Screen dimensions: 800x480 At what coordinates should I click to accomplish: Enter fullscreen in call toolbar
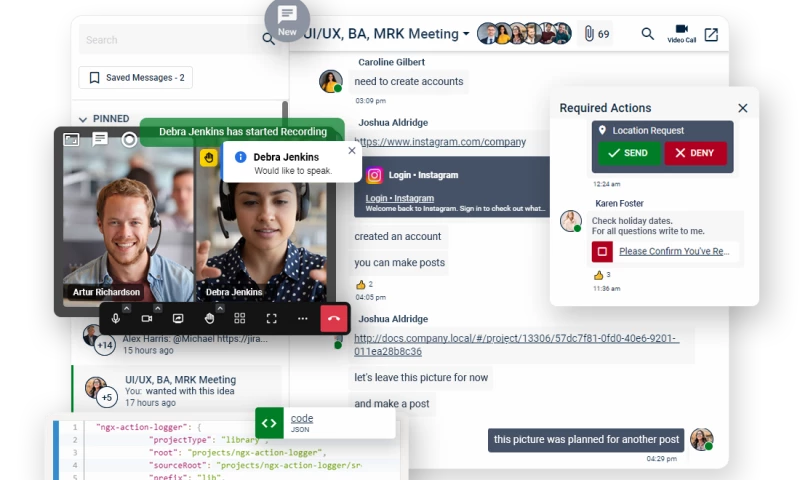tap(271, 319)
